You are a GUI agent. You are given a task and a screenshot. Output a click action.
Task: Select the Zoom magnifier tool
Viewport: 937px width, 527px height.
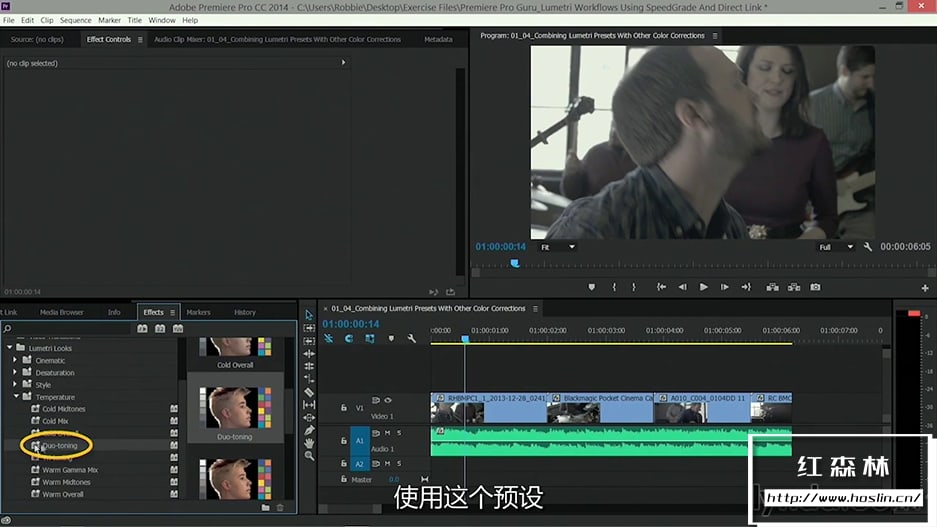click(x=309, y=456)
